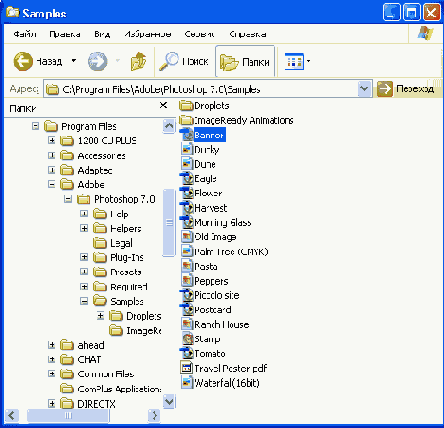Select the Waterfall(16bit) file icon

187,383
